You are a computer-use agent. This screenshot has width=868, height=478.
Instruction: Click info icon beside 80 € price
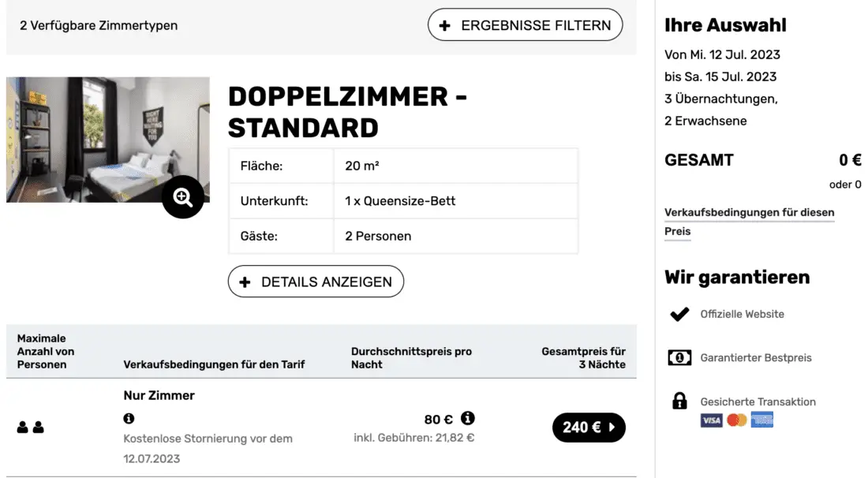pos(467,418)
